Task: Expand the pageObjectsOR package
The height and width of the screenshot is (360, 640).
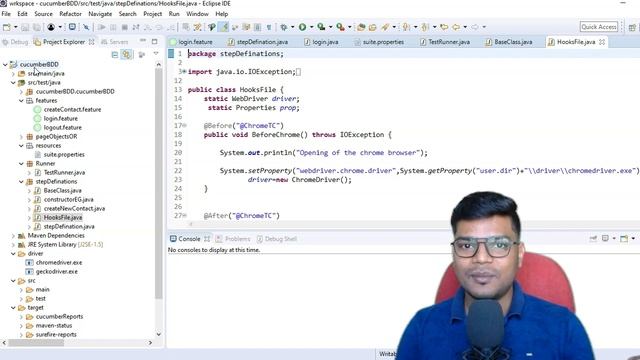Action: (x=21, y=137)
